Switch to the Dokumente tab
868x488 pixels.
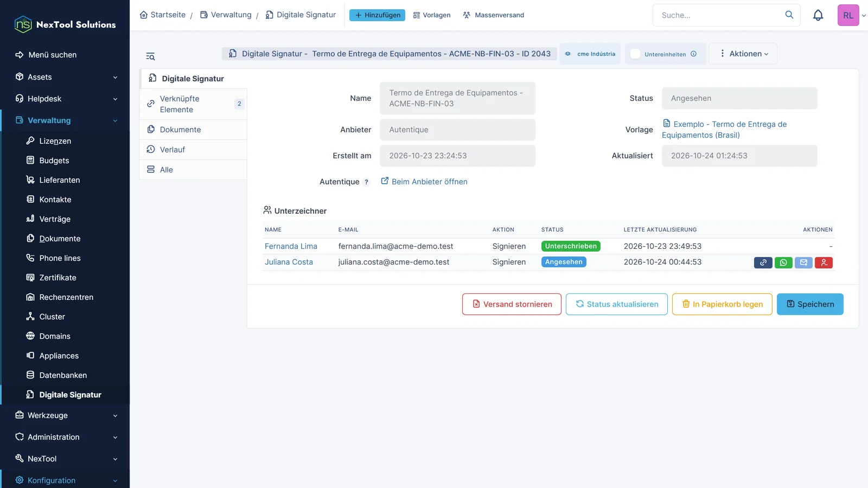[193, 130]
